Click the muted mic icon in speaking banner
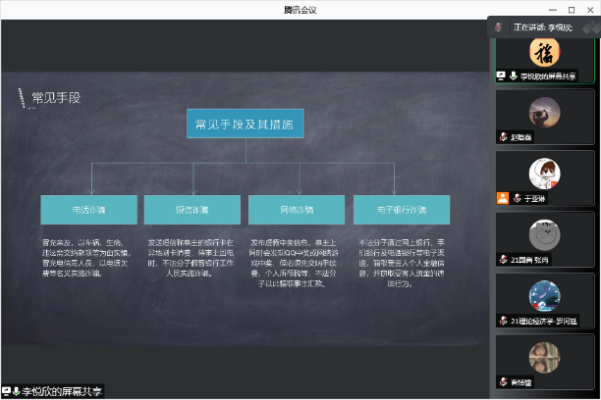The image size is (601, 400). point(498,27)
